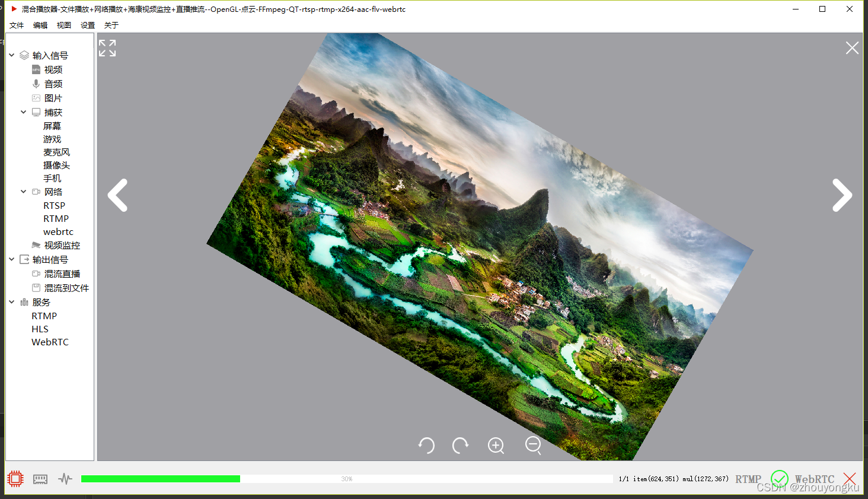Select 手机 capture source
This screenshot has height=499, width=868.
[52, 178]
